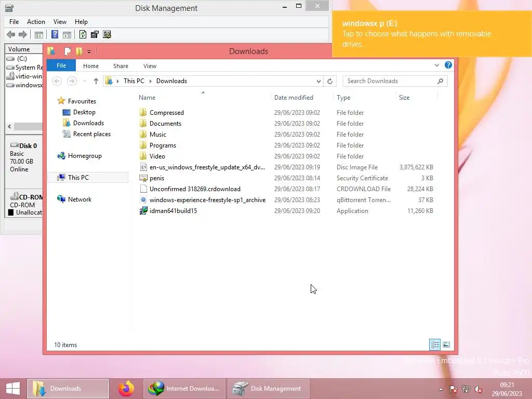Open recent locations dropdown arrow

point(85,81)
